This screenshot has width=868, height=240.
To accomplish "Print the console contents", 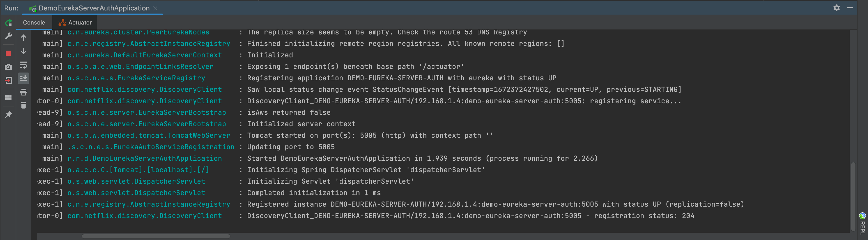I will click(x=24, y=92).
